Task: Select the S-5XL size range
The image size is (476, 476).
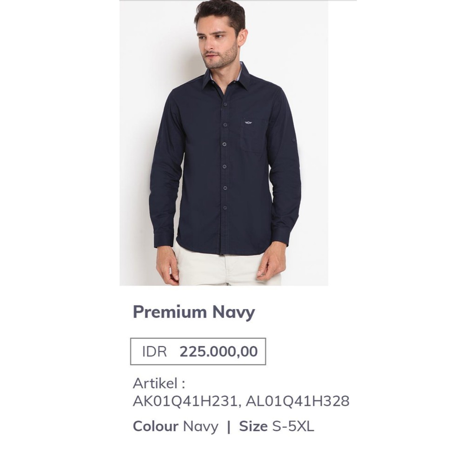Action: point(293,426)
